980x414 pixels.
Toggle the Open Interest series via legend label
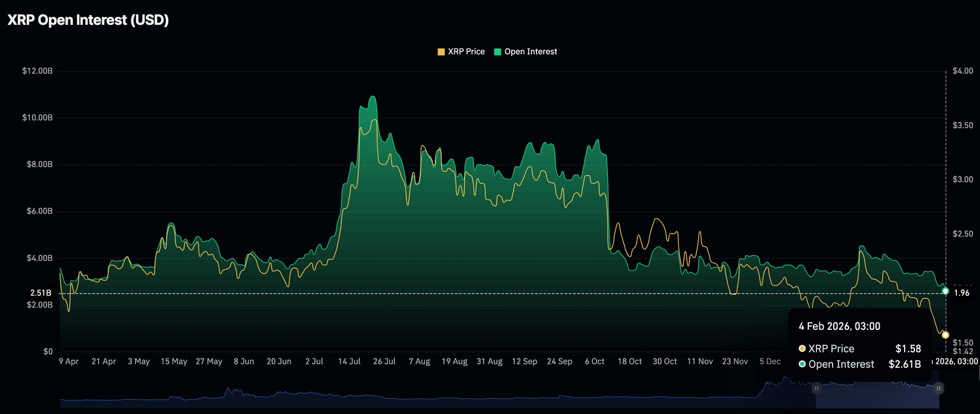pyautogui.click(x=530, y=52)
